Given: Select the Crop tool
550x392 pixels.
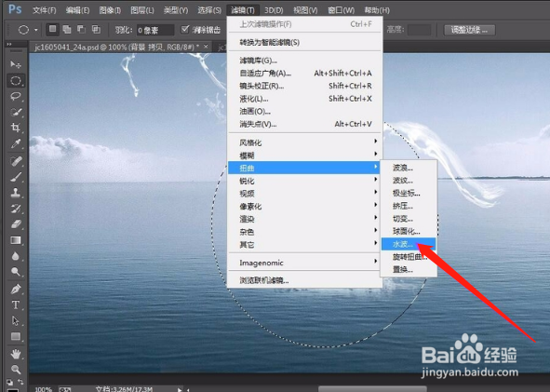Looking at the screenshot, I should (x=16, y=128).
